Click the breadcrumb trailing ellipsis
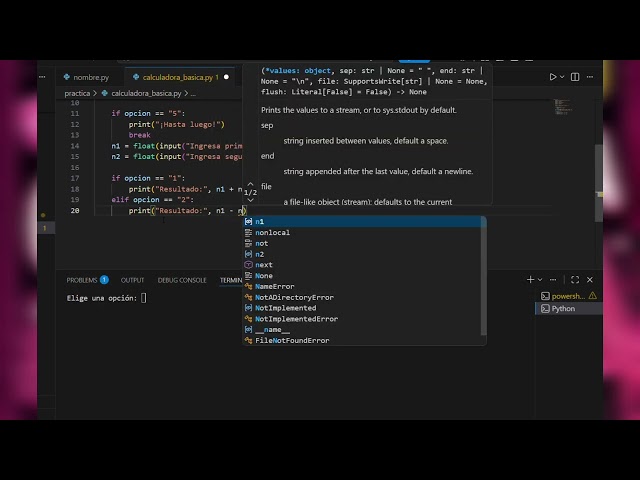 tap(193, 93)
